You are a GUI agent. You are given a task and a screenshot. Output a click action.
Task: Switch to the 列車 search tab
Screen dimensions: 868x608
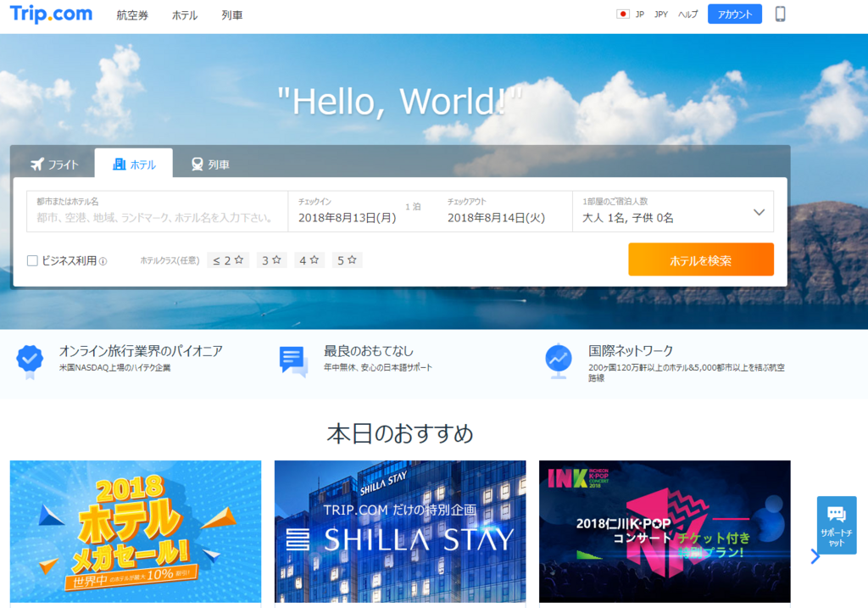(210, 165)
